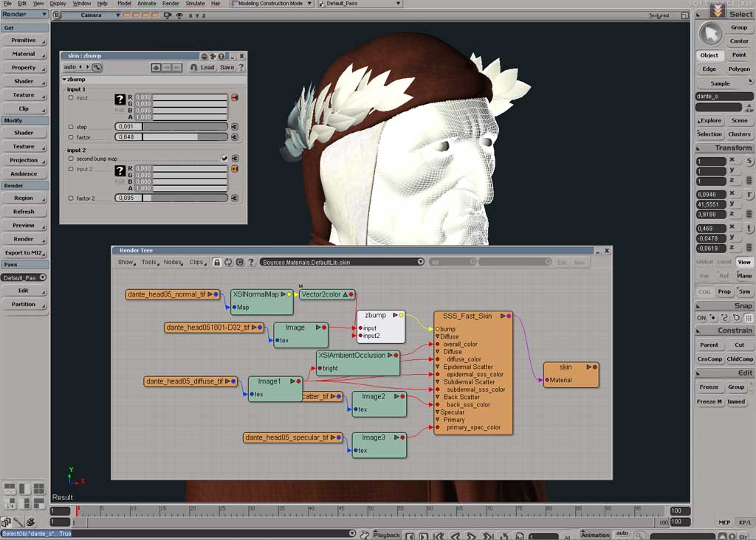Toggle the 'step' animation checkbox
The height and width of the screenshot is (540, 756).
coord(71,127)
